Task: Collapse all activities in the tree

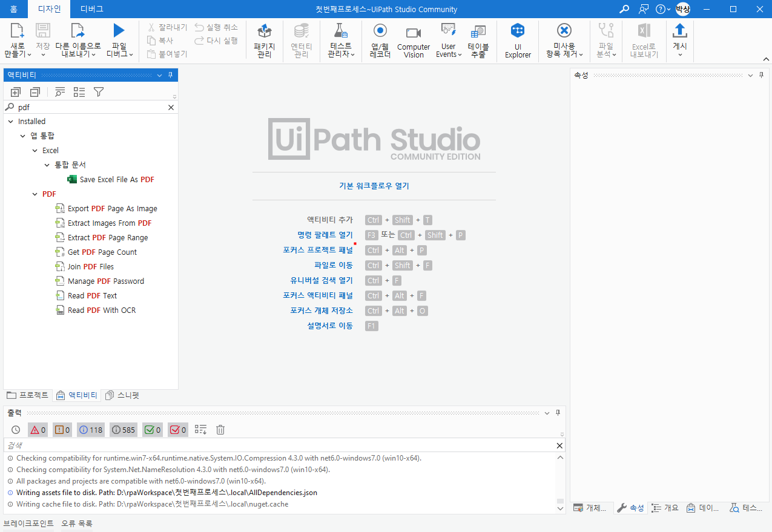Action: click(x=35, y=92)
